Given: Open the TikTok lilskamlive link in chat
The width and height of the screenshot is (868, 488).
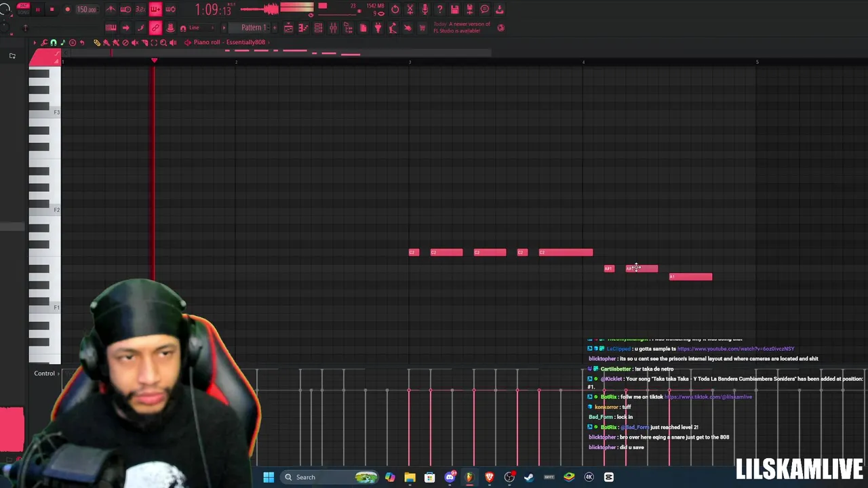Looking at the screenshot, I should tap(708, 397).
